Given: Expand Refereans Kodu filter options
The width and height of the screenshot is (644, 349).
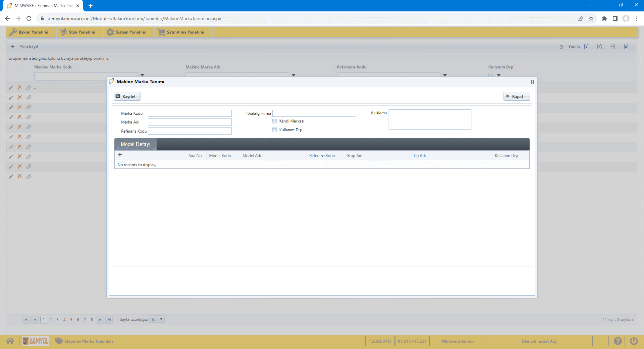Looking at the screenshot, I should [x=445, y=76].
